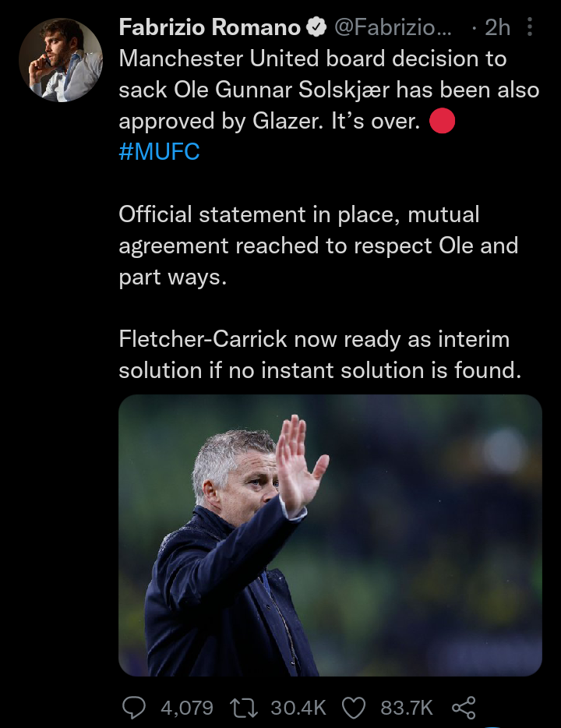Viewport: 561px width, 728px height.
Task: Click the 30.4K retweets count
Action: (298, 707)
